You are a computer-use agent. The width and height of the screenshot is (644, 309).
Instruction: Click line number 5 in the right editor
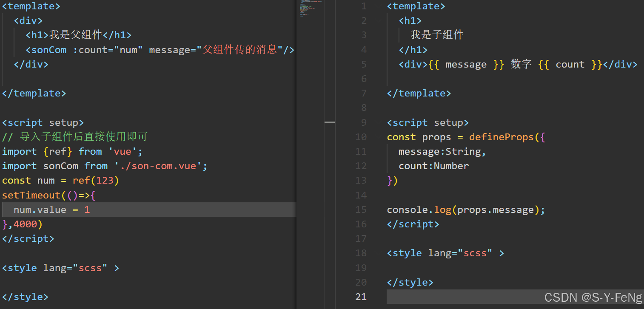click(x=363, y=65)
